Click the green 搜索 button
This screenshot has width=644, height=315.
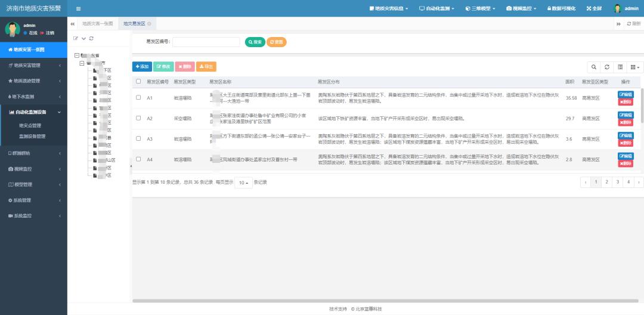click(x=255, y=42)
